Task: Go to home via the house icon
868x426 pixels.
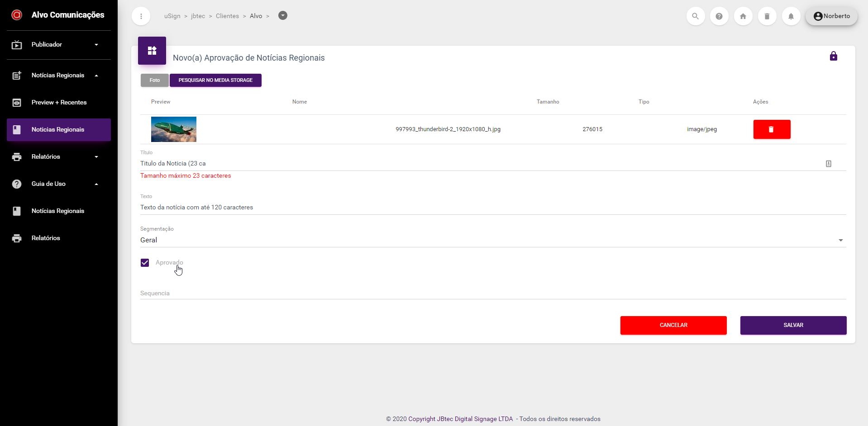Action: [743, 16]
